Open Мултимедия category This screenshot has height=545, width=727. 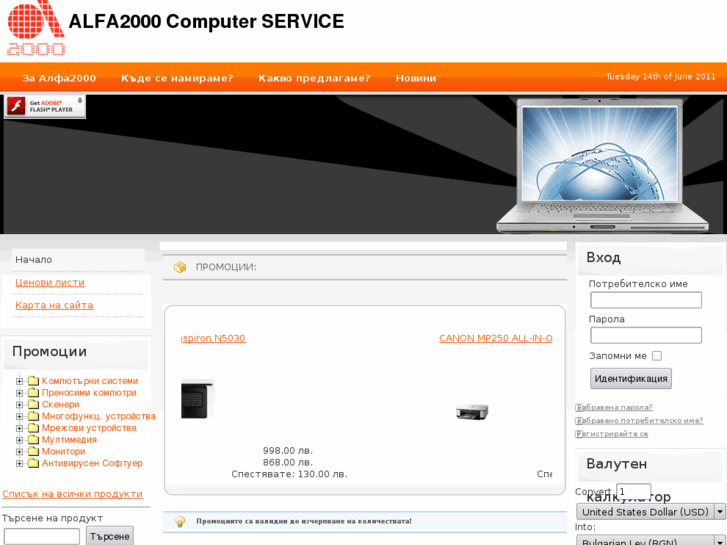tap(69, 439)
